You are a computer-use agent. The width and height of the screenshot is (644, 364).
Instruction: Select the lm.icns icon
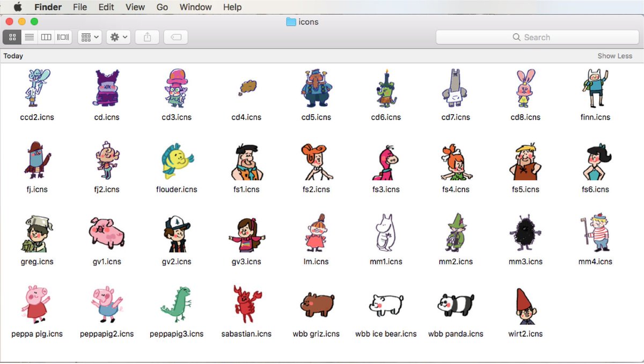coord(316,232)
